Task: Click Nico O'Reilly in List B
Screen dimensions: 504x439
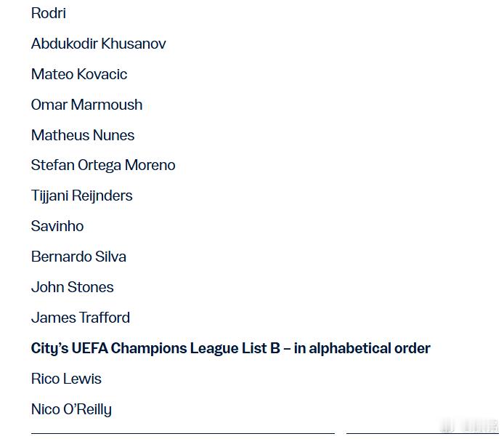Action: [x=71, y=409]
